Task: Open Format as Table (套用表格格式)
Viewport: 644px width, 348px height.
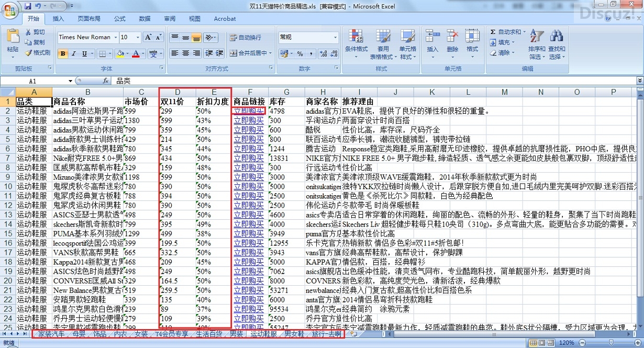Action: (x=383, y=44)
